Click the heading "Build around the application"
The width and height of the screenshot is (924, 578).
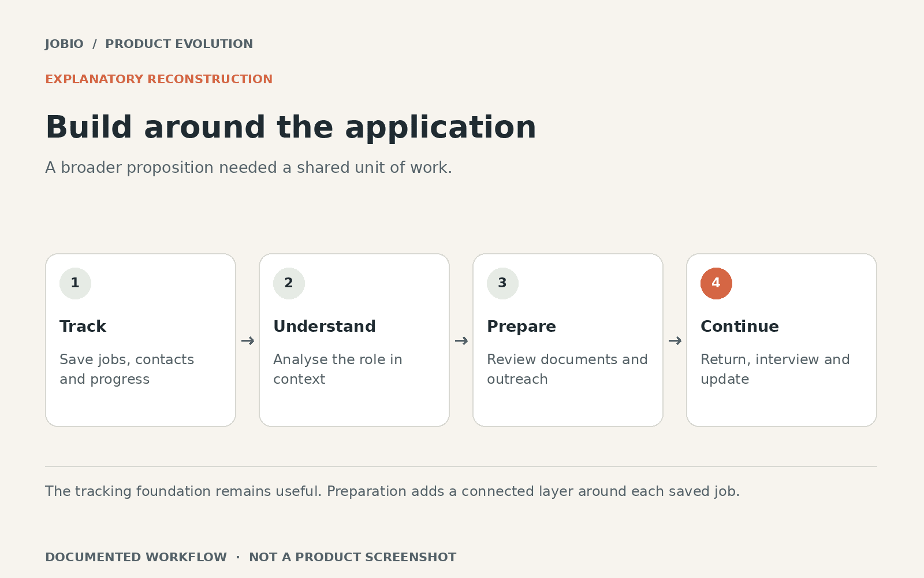pyautogui.click(x=291, y=127)
